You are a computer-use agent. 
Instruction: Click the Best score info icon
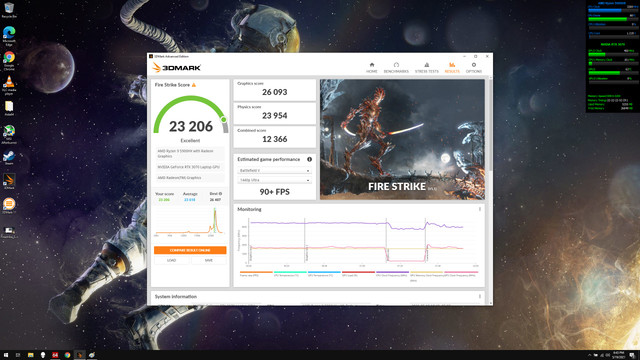[x=220, y=193]
